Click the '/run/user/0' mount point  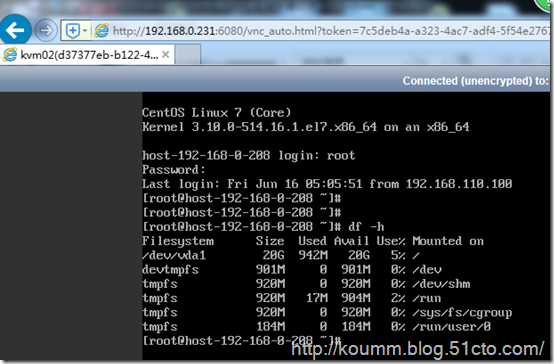(x=452, y=327)
